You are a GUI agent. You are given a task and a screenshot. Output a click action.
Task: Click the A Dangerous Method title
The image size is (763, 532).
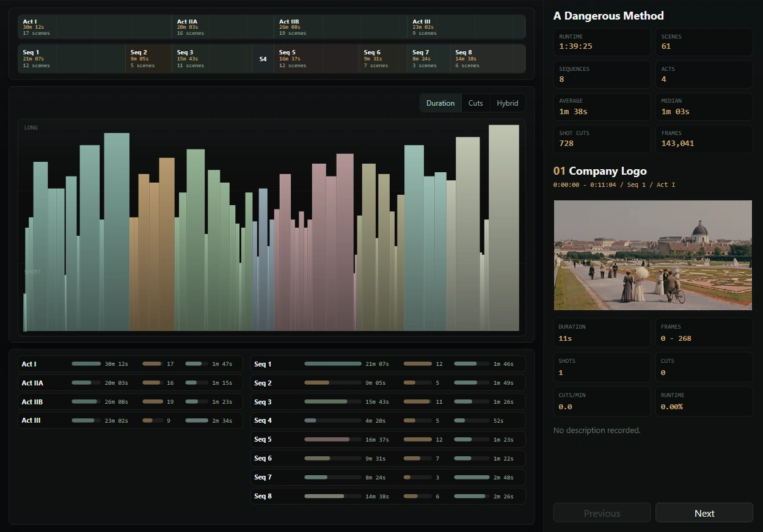click(608, 16)
